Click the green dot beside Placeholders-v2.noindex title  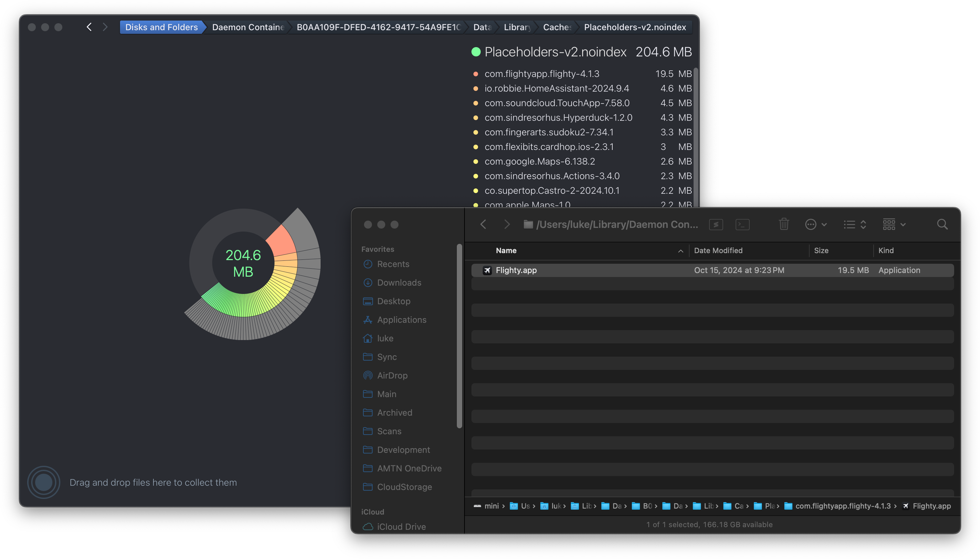476,52
